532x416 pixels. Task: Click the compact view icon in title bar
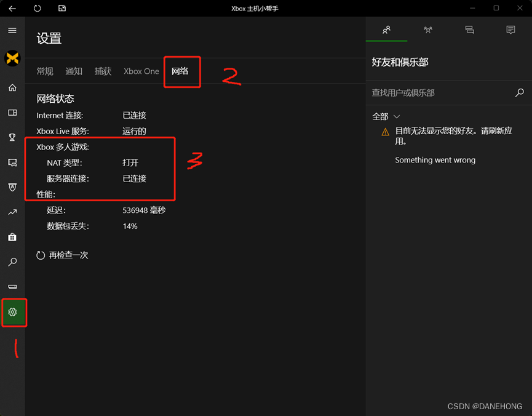tap(62, 8)
